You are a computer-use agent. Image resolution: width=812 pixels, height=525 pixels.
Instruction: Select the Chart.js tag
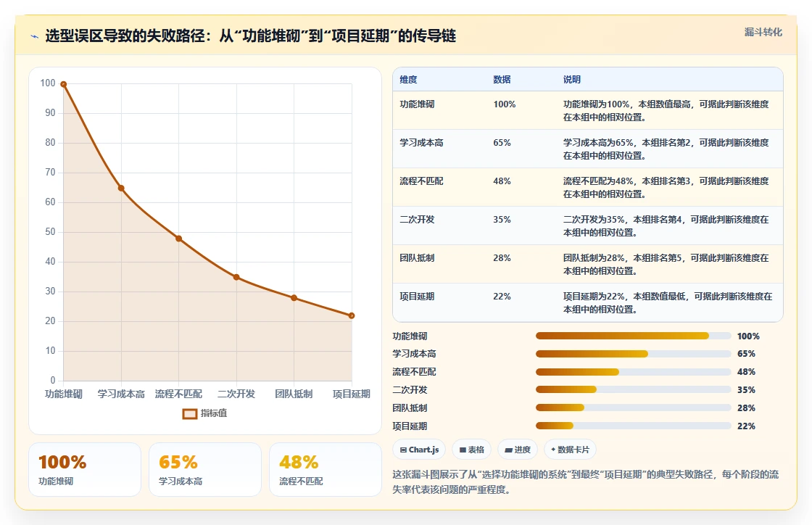pyautogui.click(x=419, y=450)
